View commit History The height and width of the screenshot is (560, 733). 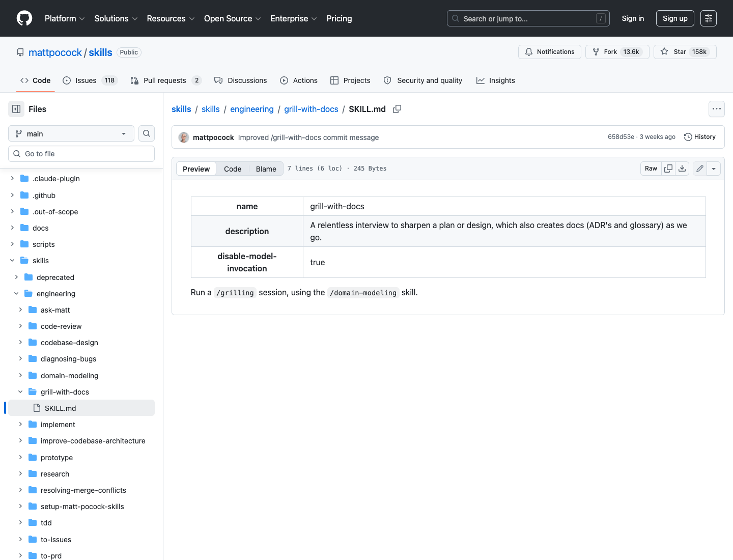click(700, 137)
